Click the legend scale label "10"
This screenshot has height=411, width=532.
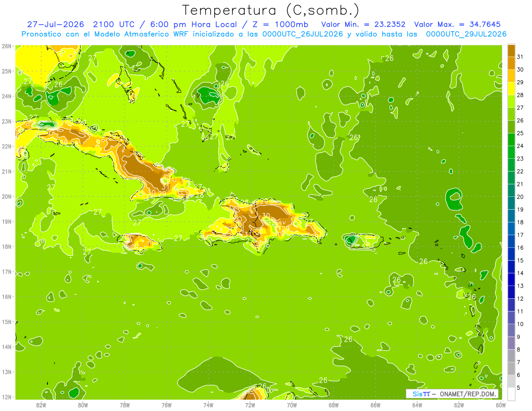point(520,324)
